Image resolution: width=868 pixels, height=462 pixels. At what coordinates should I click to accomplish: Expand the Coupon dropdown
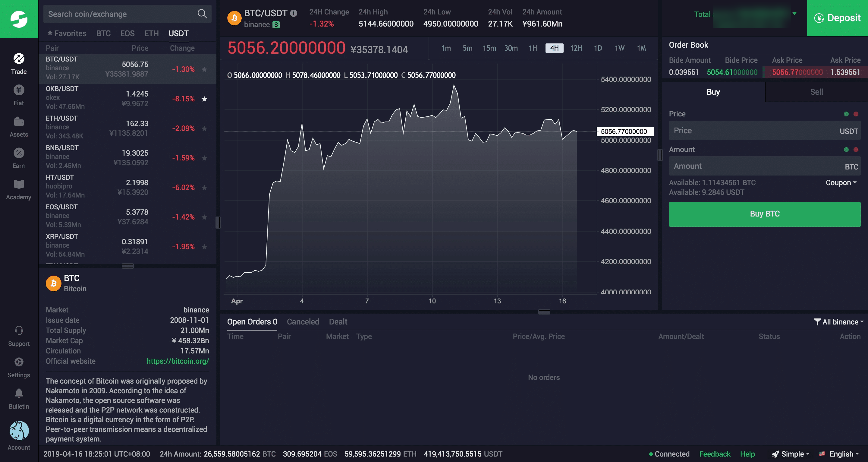click(x=841, y=182)
